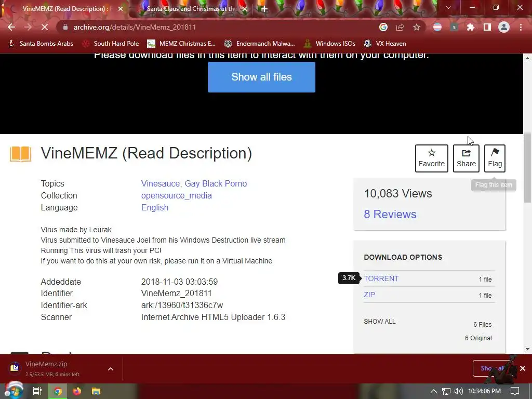Viewport: 532px width, 399px height.
Task: Flag this item with the Flag button
Action: [495, 158]
